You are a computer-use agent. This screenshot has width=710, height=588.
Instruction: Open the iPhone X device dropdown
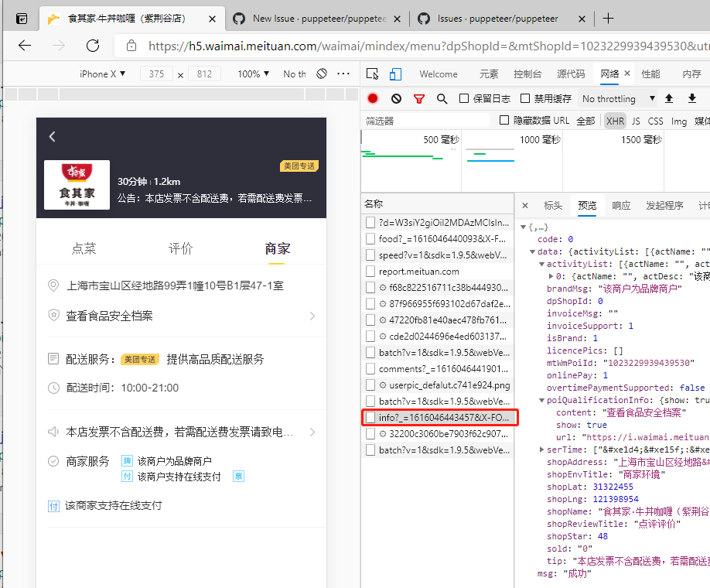click(x=102, y=73)
